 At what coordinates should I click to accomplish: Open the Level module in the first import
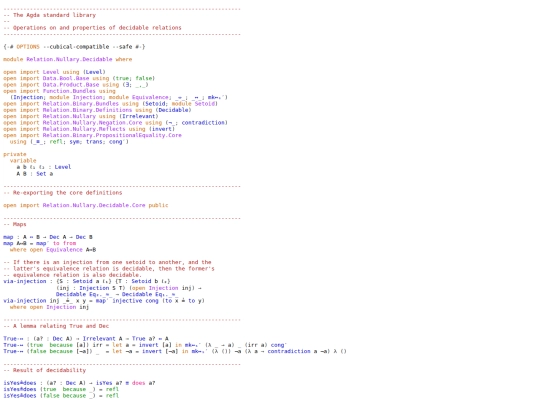pos(51,72)
